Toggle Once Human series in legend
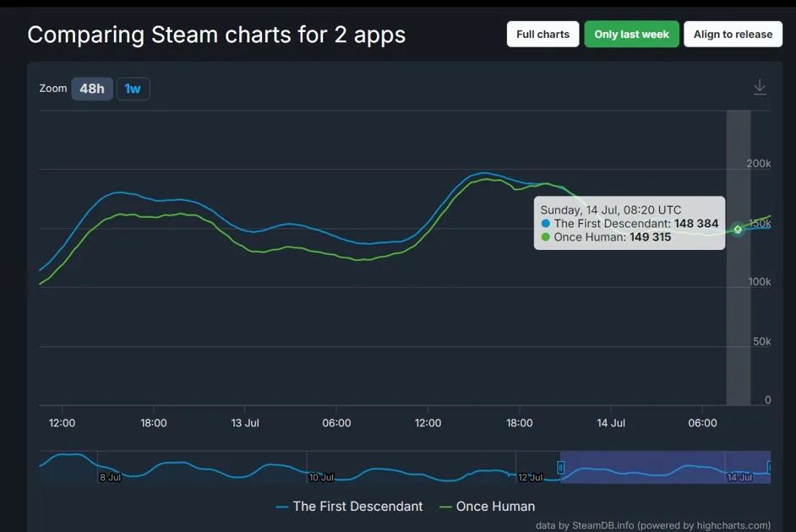The width and height of the screenshot is (796, 532). (x=488, y=506)
